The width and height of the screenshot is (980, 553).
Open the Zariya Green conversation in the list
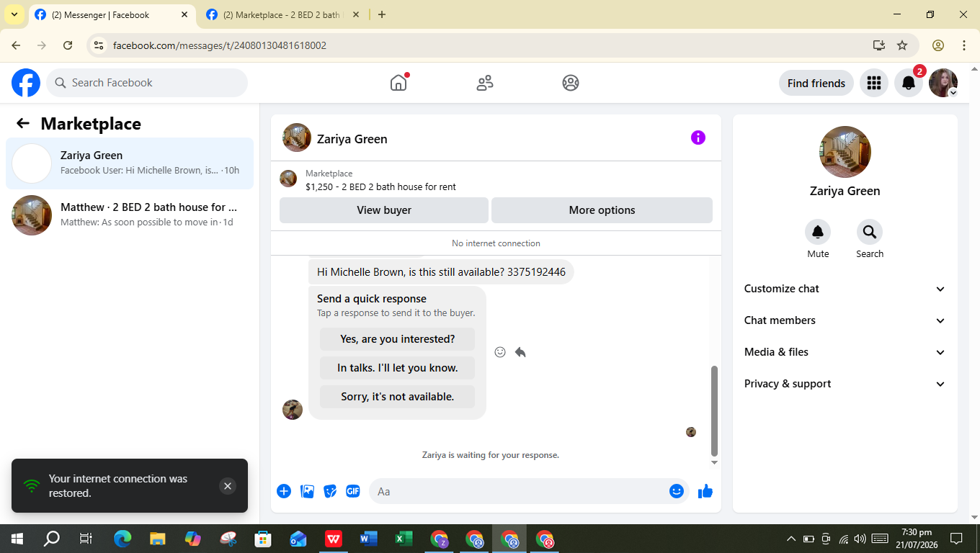pyautogui.click(x=130, y=163)
